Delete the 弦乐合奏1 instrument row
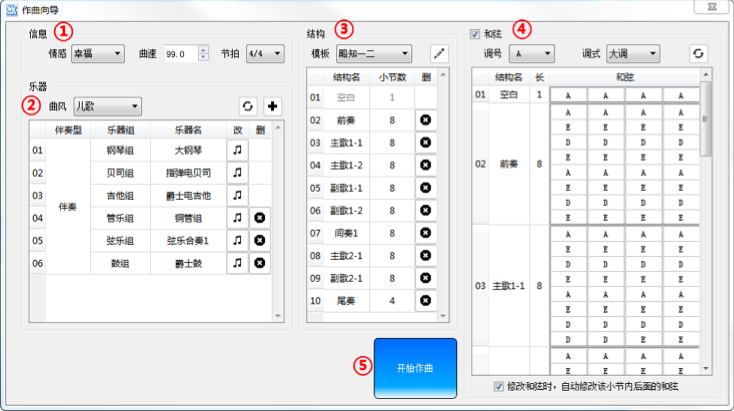The width and height of the screenshot is (734, 411). click(260, 240)
